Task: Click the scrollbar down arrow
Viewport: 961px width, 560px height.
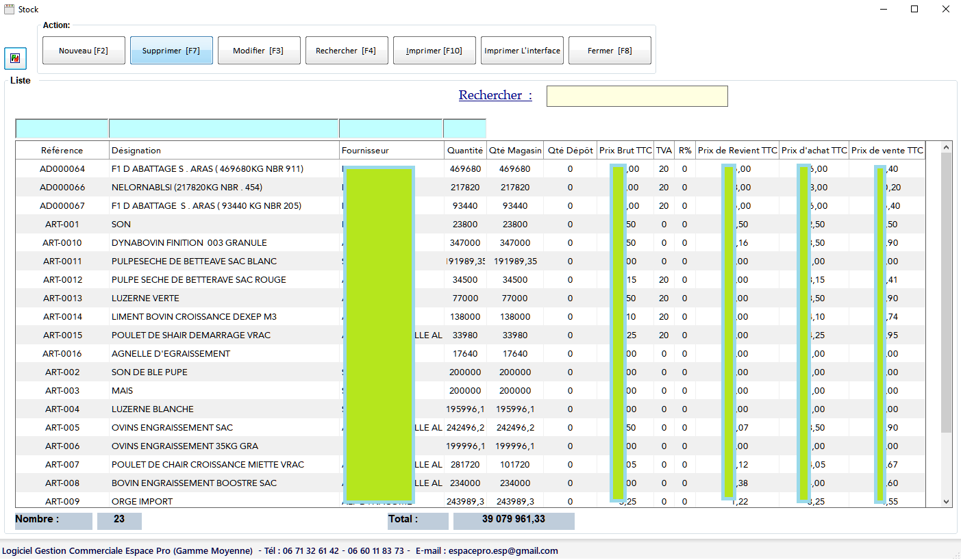Action: [947, 501]
